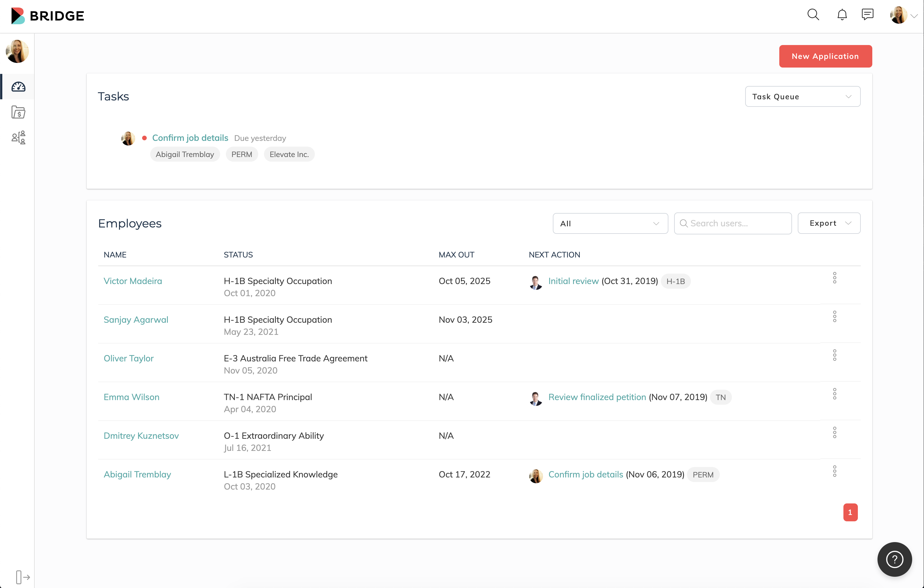924x588 pixels.
Task: Open Sanjay Agarwal's employee profile
Action: [136, 320]
